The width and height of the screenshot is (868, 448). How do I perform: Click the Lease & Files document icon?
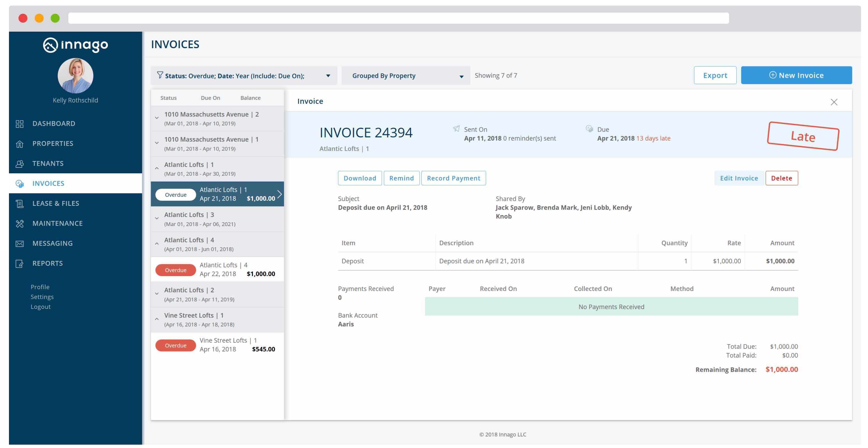click(20, 204)
